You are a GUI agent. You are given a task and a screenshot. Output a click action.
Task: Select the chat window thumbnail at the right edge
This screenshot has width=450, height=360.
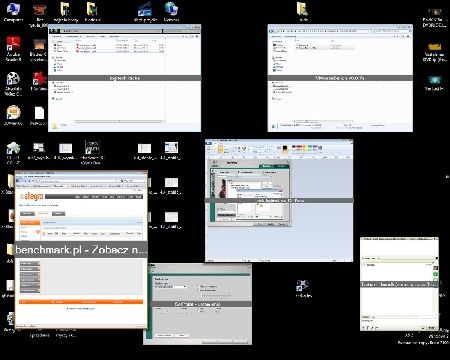click(x=399, y=284)
